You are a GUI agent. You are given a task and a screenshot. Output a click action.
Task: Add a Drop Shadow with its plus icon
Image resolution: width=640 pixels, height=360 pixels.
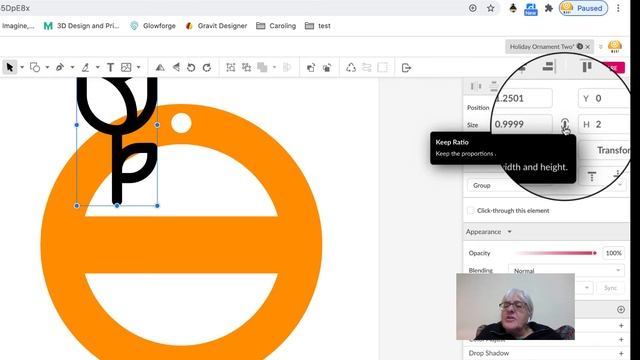tap(621, 353)
